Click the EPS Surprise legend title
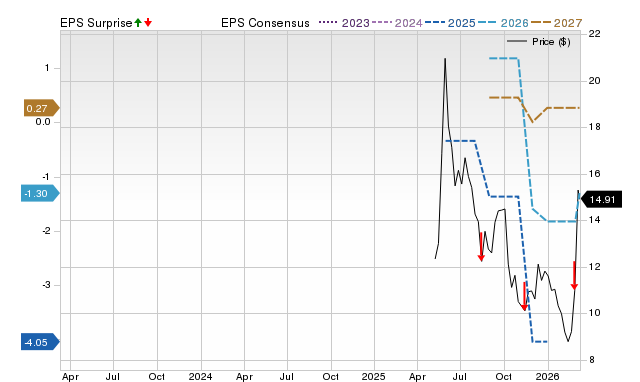Viewport: 640px width, 382px height. pos(96,23)
